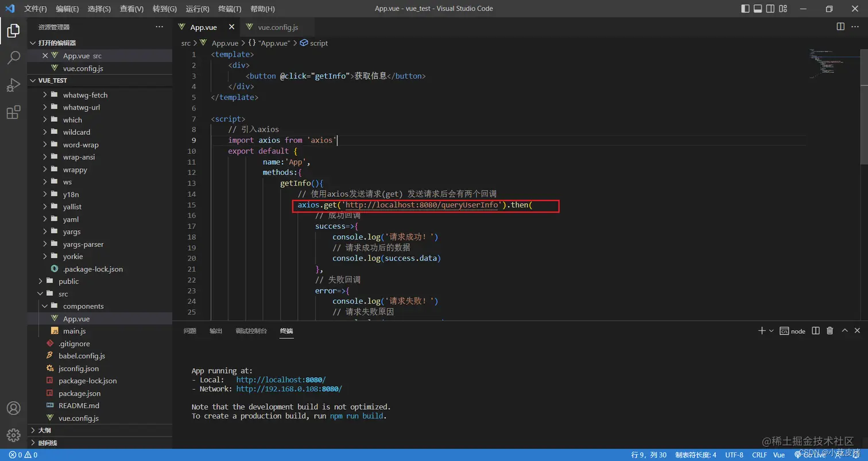The height and width of the screenshot is (461, 868).
Task: Switch to the vue.config.js editor tab
Action: point(278,27)
